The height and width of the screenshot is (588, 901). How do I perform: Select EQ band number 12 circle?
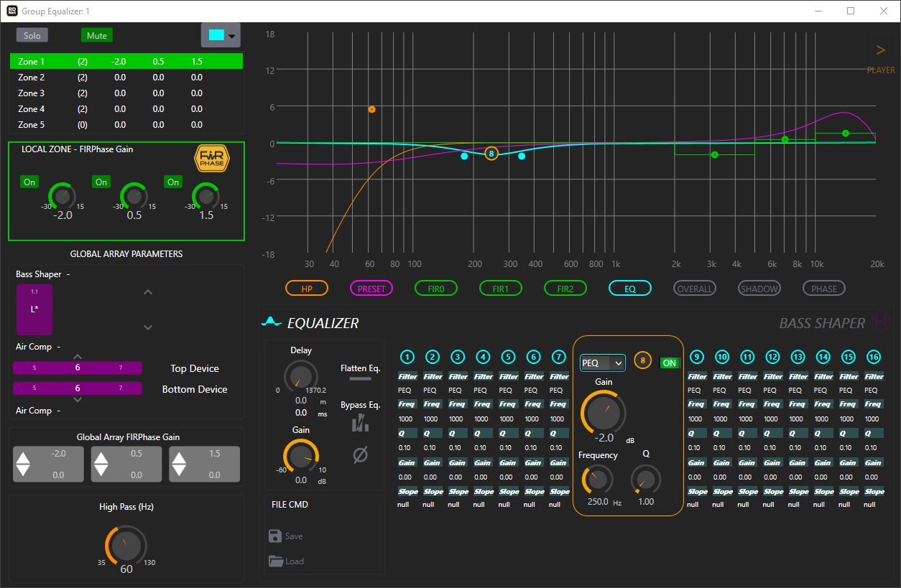click(772, 357)
